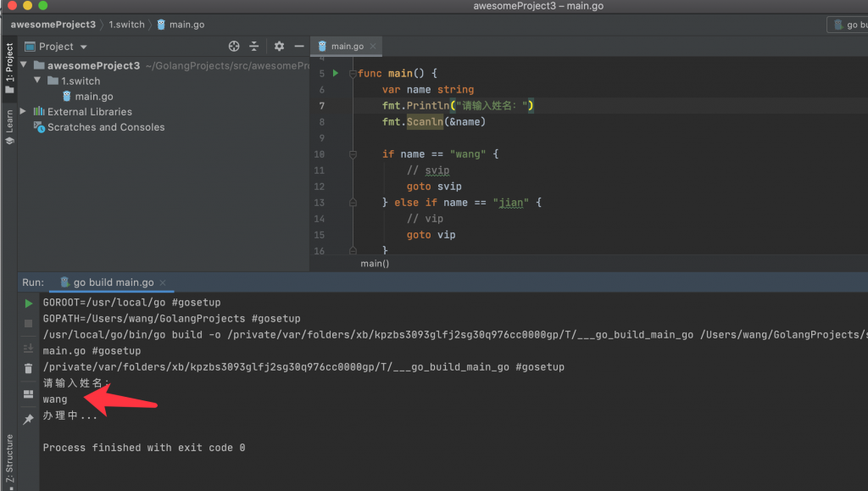The height and width of the screenshot is (491, 868).
Task: Click the goto vip statement
Action: 431,235
